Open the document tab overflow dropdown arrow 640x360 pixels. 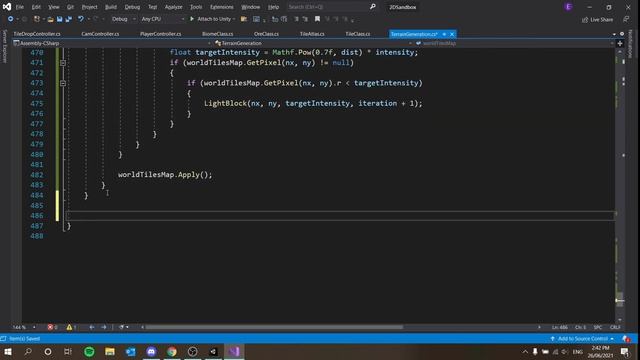(x=614, y=34)
